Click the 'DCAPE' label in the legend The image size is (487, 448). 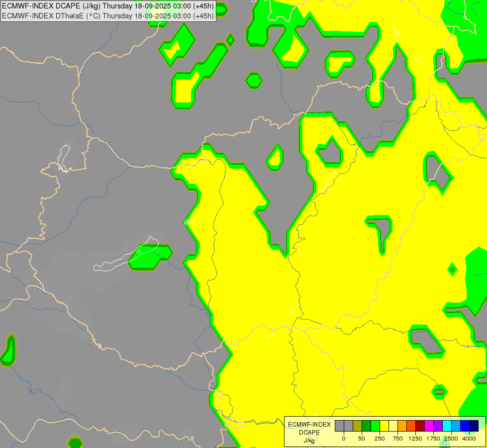[309, 433]
